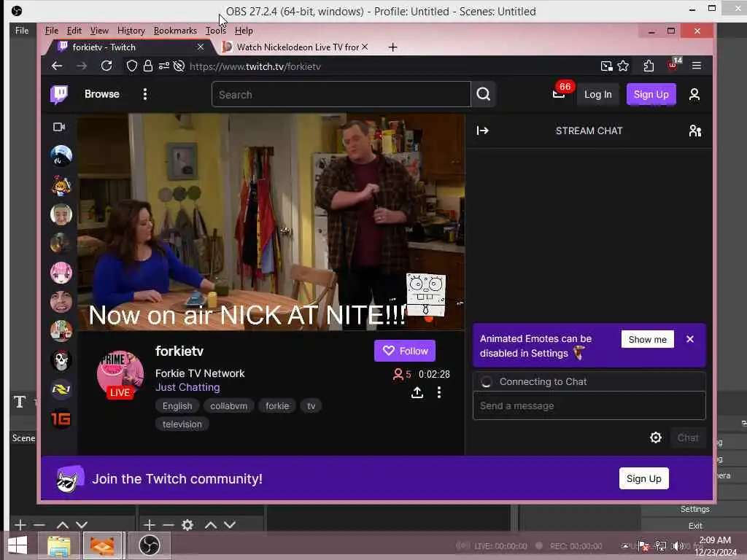Open the pink-haired avatar channel in sidebar
This screenshot has width=747, height=560.
coord(61,273)
